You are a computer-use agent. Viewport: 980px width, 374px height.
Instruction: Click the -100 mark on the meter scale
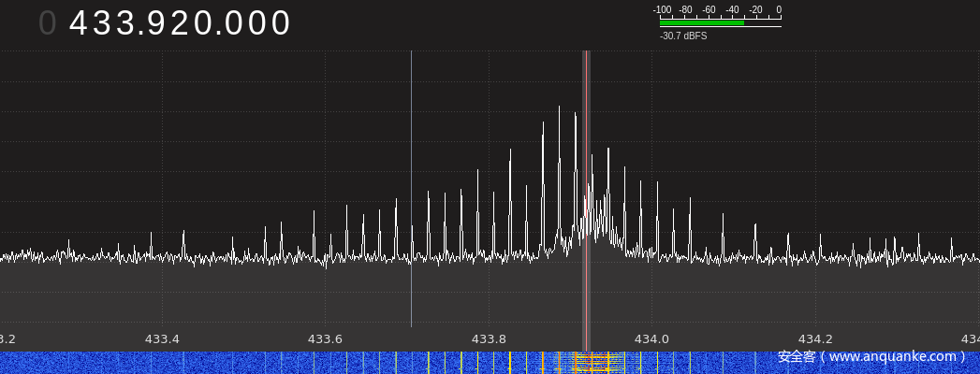[662, 10]
